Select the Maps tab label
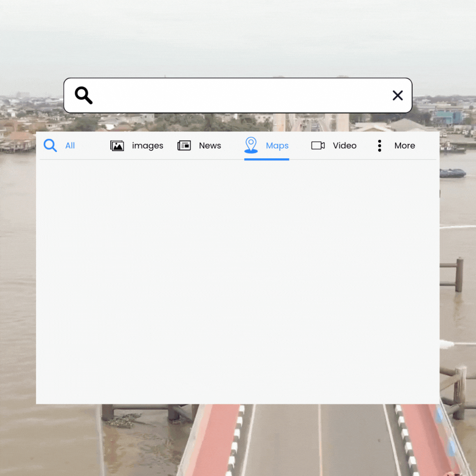This screenshot has width=476, height=476. tap(277, 146)
